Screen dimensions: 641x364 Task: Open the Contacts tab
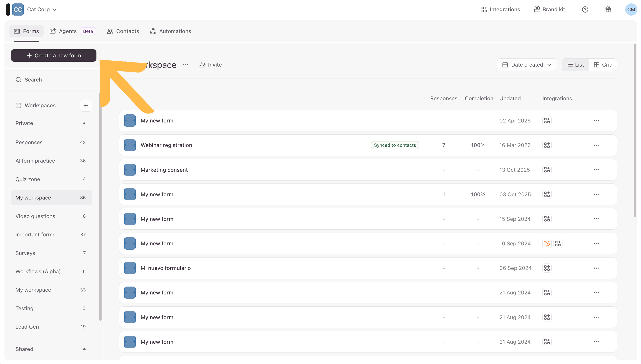click(x=123, y=31)
